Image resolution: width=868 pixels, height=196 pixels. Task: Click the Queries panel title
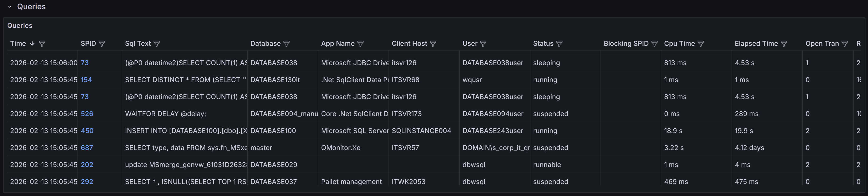[x=20, y=26]
